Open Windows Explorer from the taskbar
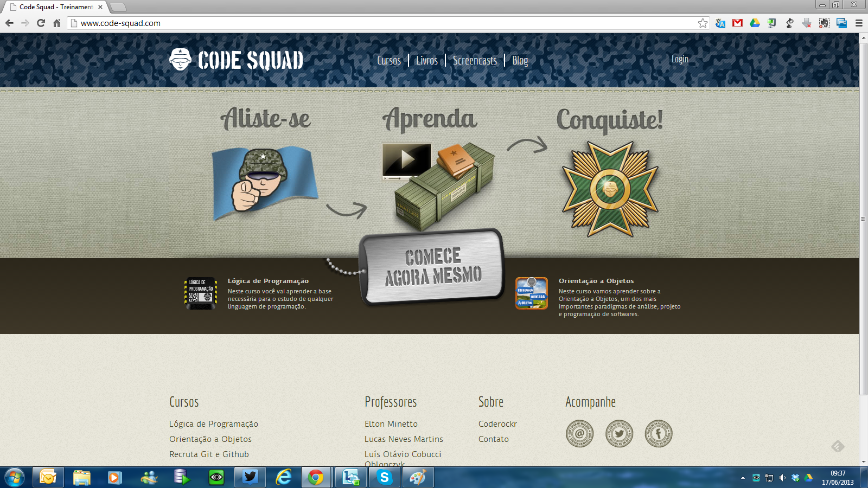The image size is (868, 488). coord(81,478)
